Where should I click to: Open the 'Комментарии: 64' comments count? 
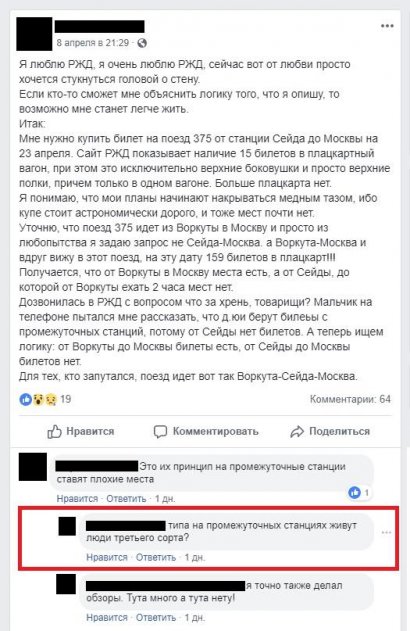point(350,399)
